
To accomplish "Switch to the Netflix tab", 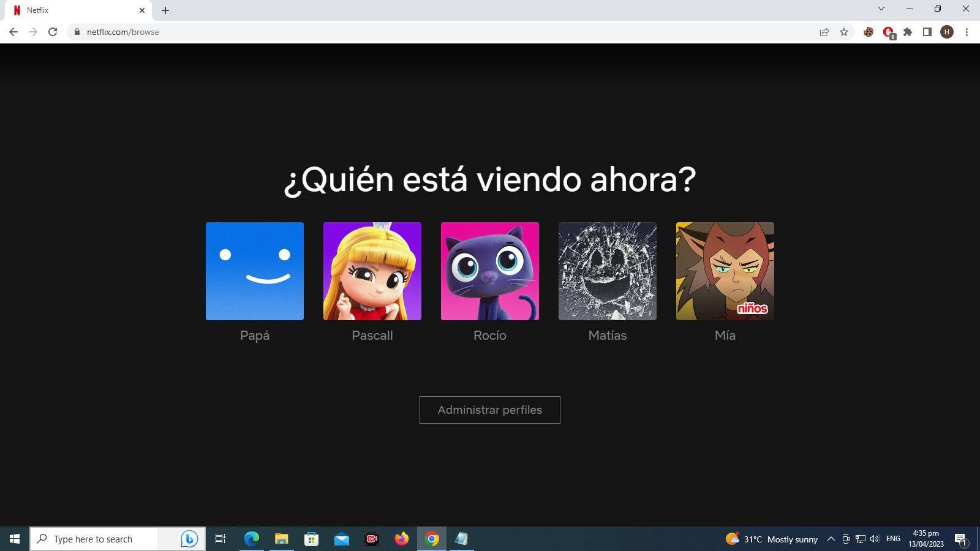I will pos(77,10).
